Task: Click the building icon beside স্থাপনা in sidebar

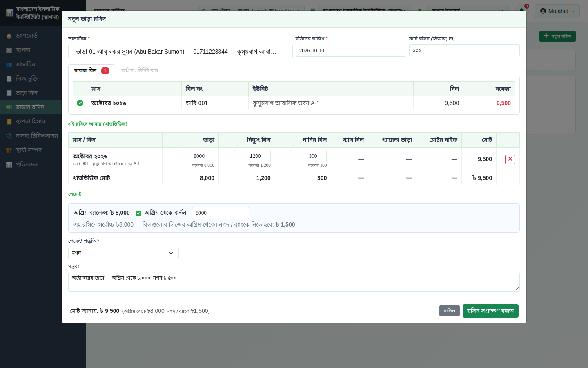Action: (9, 50)
